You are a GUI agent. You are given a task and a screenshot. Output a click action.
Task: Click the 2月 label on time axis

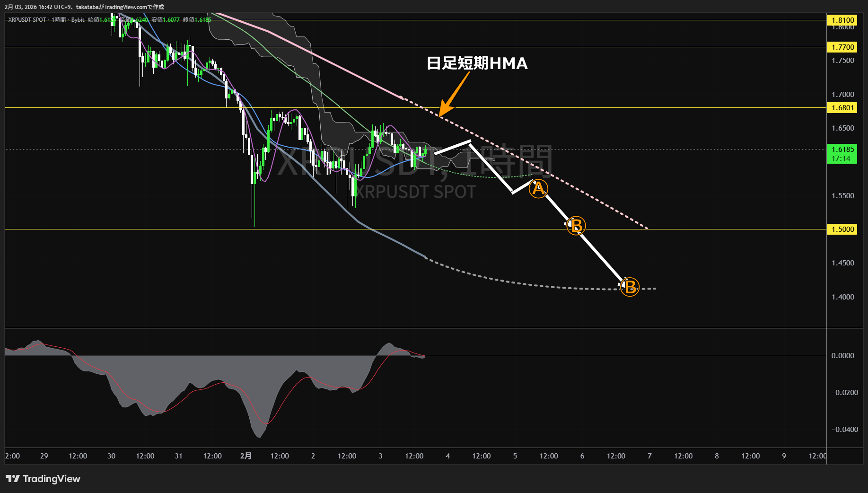[246, 456]
